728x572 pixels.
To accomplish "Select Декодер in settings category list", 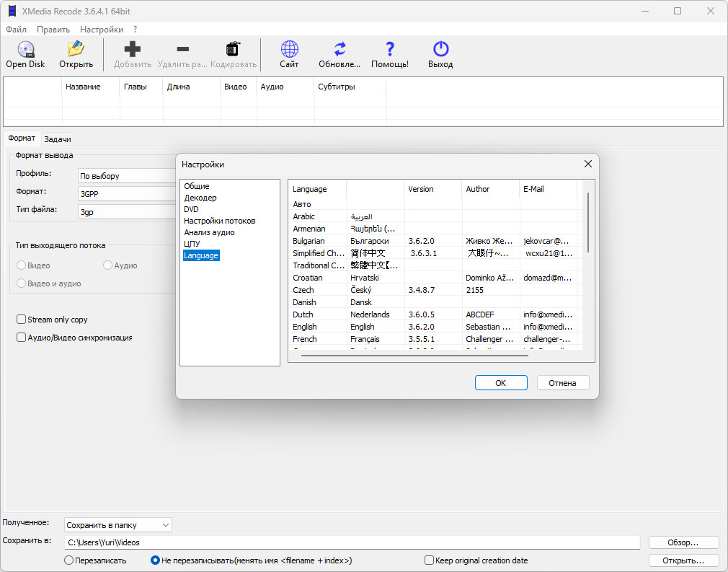I will click(200, 198).
